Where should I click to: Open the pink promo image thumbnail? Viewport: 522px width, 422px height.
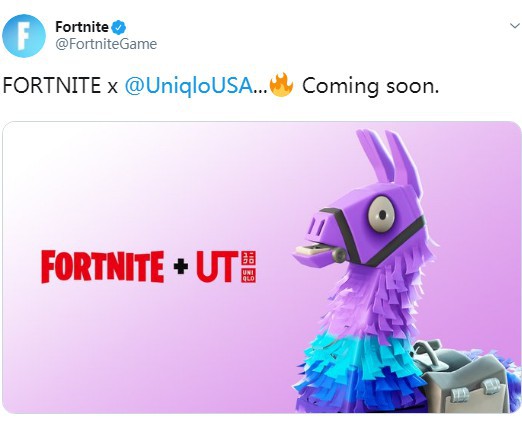262,268
